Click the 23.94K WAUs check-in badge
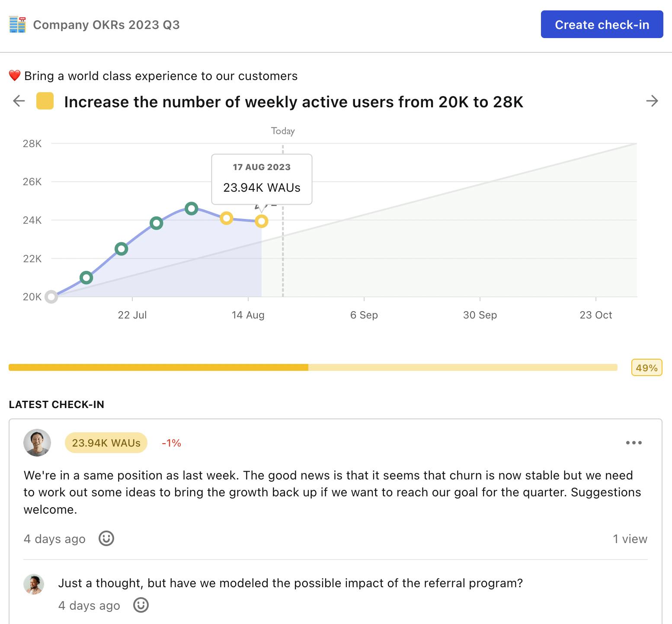The image size is (672, 624). (x=106, y=443)
